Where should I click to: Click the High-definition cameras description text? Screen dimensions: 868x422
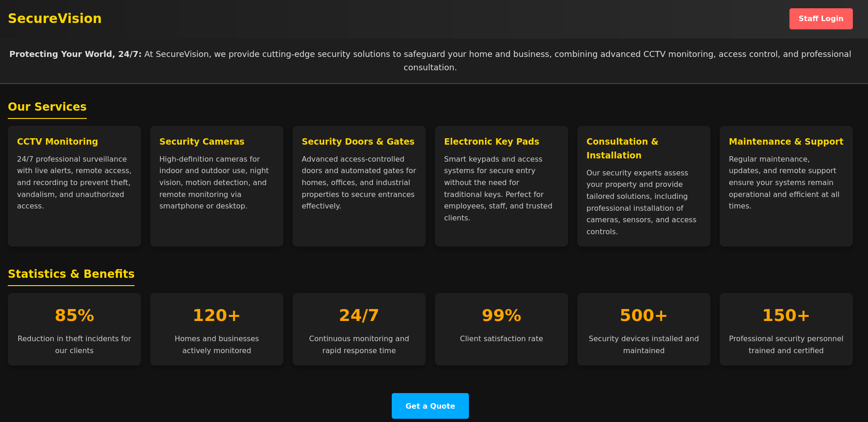[x=214, y=182]
